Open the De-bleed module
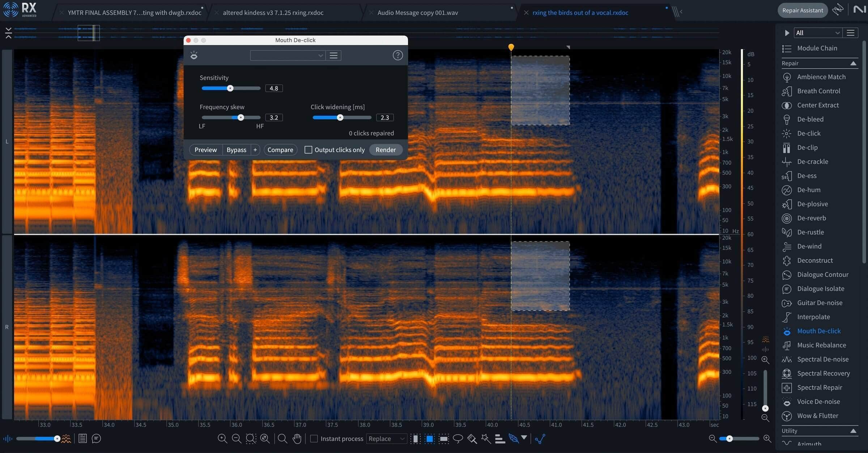 click(x=803, y=119)
